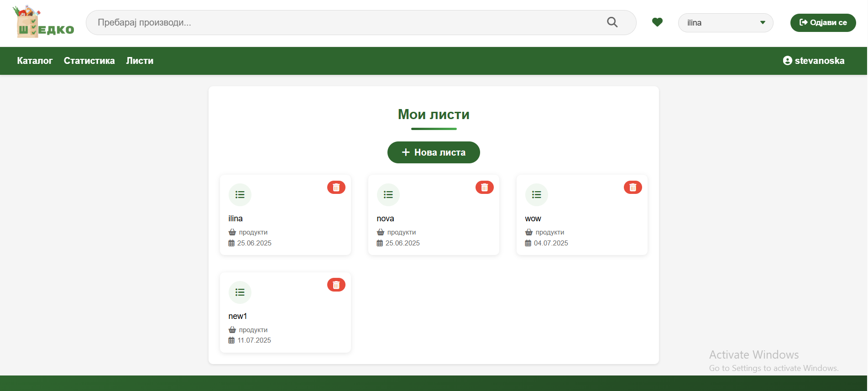Open the Каталог menu item
868x391 pixels.
point(35,61)
